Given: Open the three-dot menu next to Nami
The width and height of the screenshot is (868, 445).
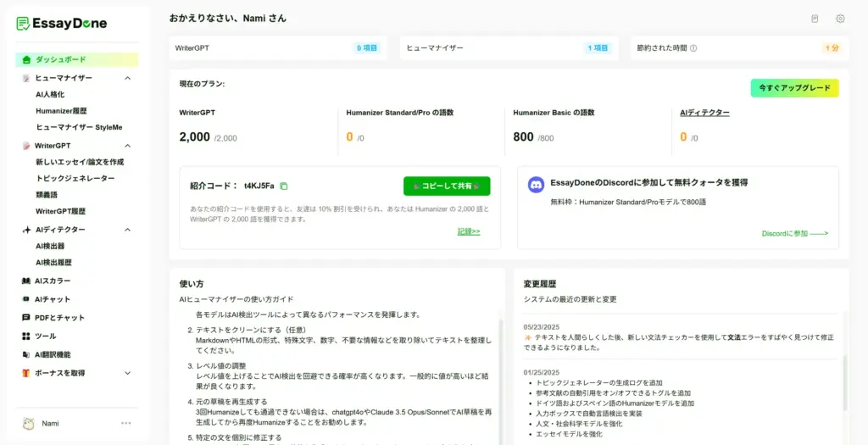Looking at the screenshot, I should [126, 423].
